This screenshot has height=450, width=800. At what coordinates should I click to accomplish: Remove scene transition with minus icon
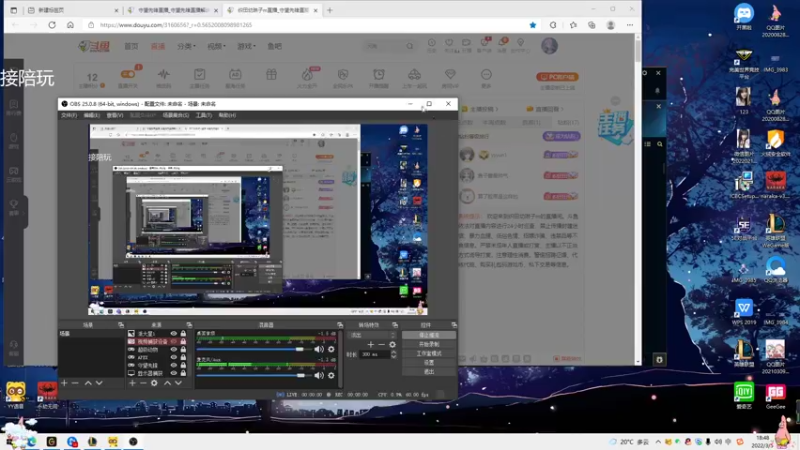pyautogui.click(x=382, y=344)
